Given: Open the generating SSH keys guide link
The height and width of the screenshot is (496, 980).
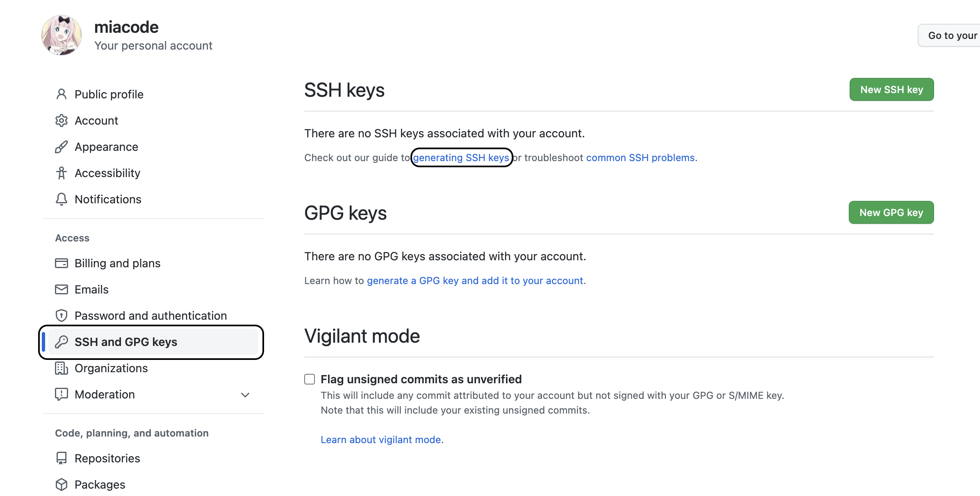Looking at the screenshot, I should (461, 158).
